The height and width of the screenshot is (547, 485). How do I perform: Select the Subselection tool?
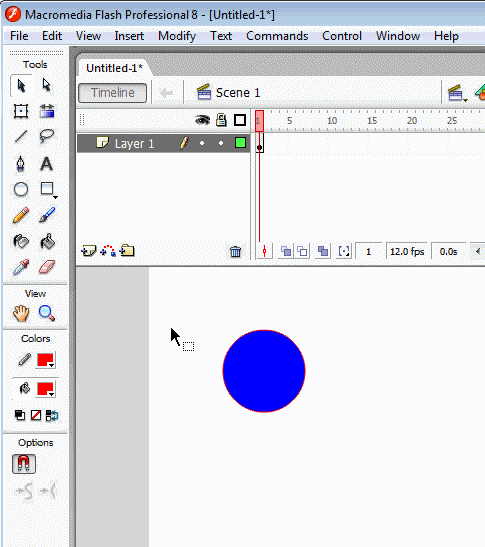46,85
